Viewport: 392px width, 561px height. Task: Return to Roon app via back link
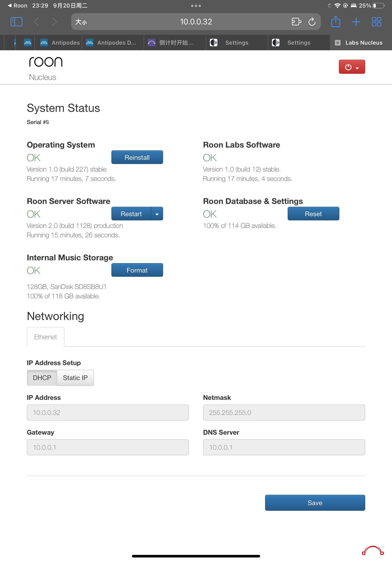point(17,5)
